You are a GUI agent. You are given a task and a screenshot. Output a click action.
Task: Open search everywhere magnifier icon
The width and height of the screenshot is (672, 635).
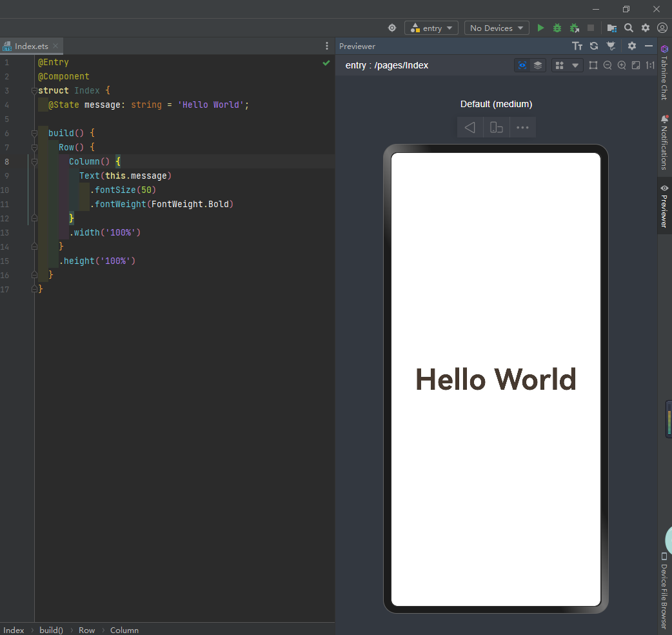[629, 28]
